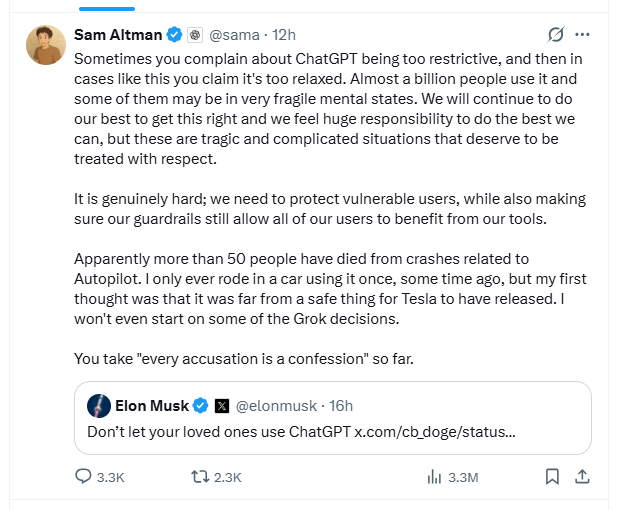This screenshot has width=624, height=510.
Task: Open the 12h timestamp permalink
Action: [283, 35]
